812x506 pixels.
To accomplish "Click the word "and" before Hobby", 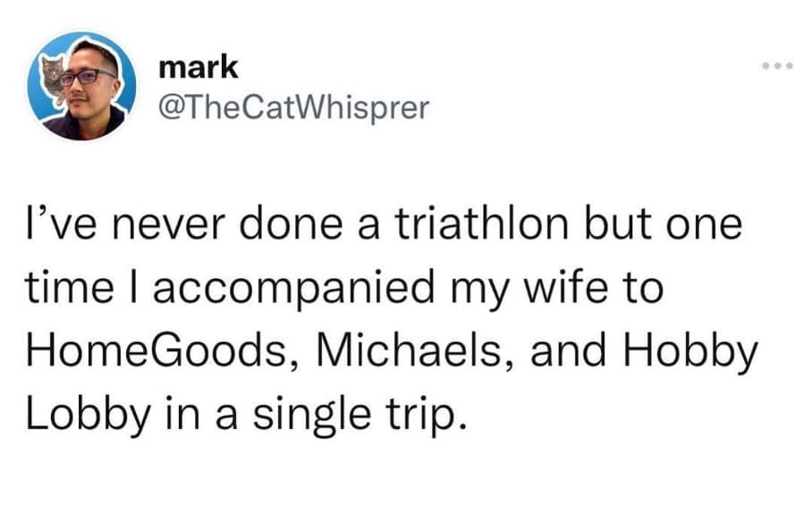I will [x=566, y=348].
